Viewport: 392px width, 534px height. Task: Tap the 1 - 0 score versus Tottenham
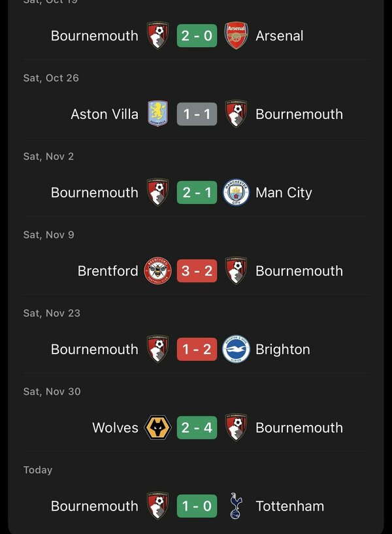click(197, 507)
